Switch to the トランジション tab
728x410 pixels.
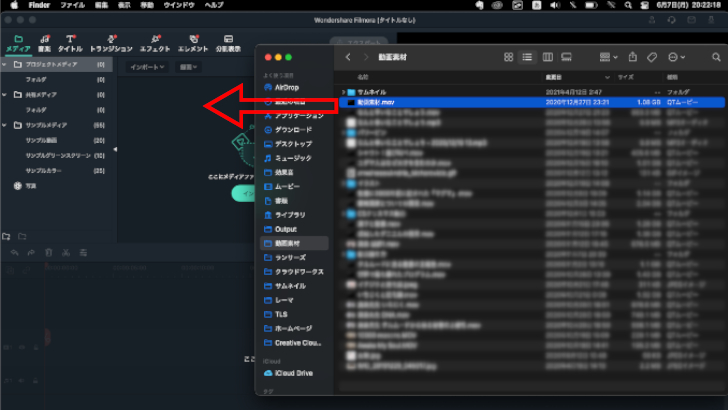pos(111,43)
